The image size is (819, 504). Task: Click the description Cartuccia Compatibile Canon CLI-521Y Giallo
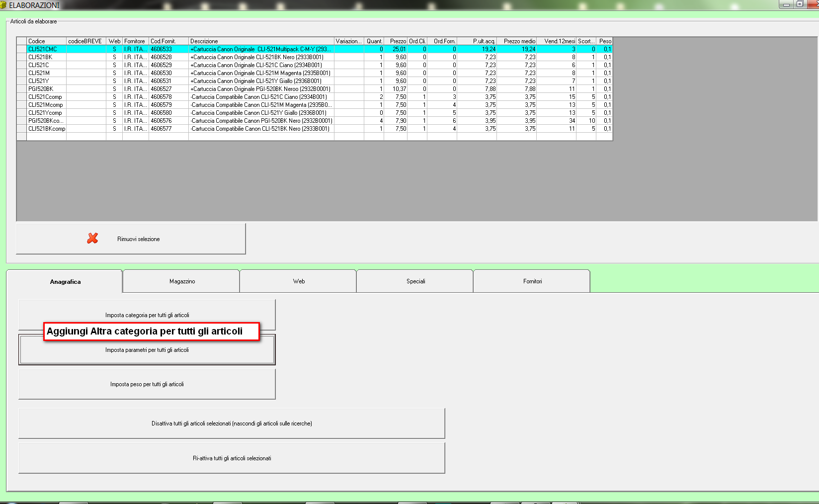point(261,113)
